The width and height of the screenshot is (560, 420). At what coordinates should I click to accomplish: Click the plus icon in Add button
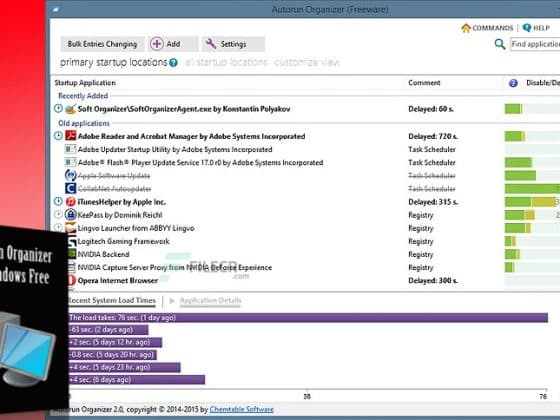tap(156, 44)
